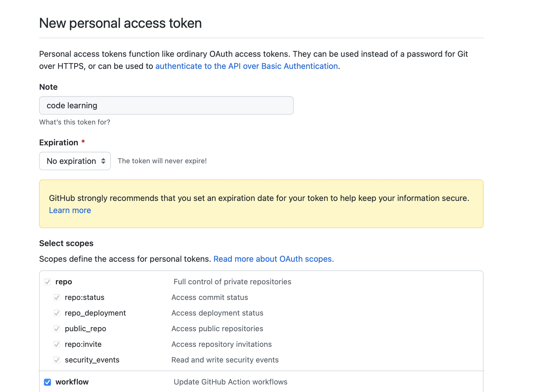Click the workflow scope label
Viewport: 551px width, 392px height.
[72, 382]
